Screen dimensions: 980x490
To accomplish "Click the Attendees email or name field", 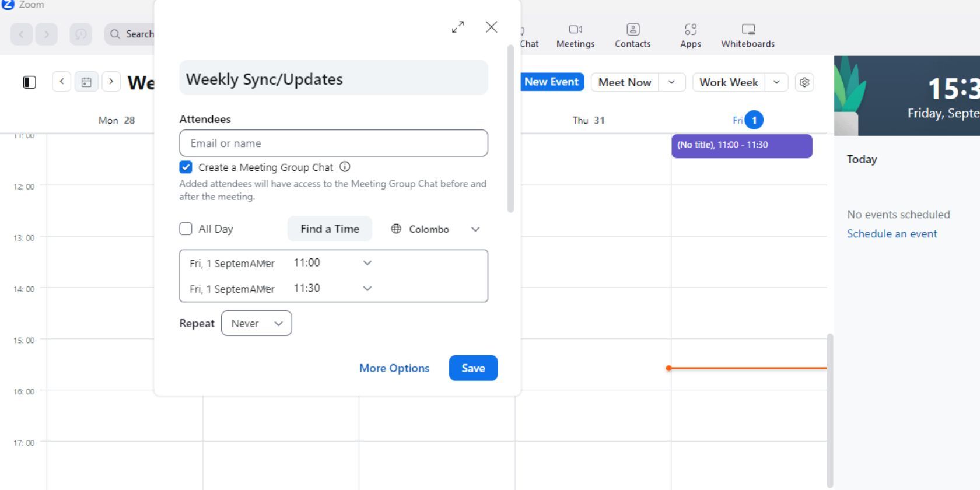I will coord(334,143).
